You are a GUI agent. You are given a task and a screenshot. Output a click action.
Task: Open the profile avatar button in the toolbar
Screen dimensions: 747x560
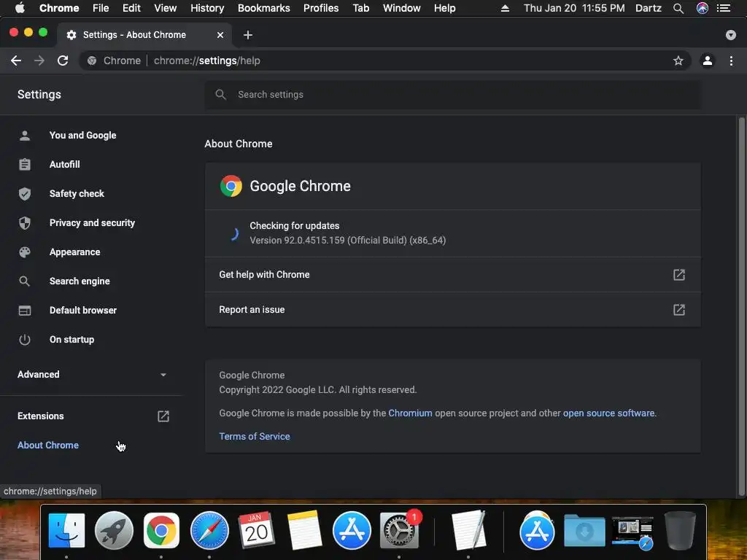(708, 61)
